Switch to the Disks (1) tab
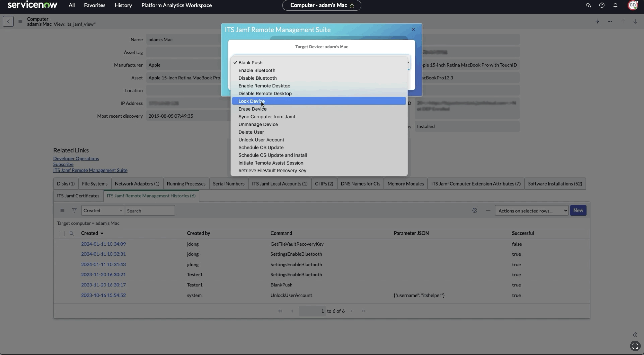 [x=66, y=184]
